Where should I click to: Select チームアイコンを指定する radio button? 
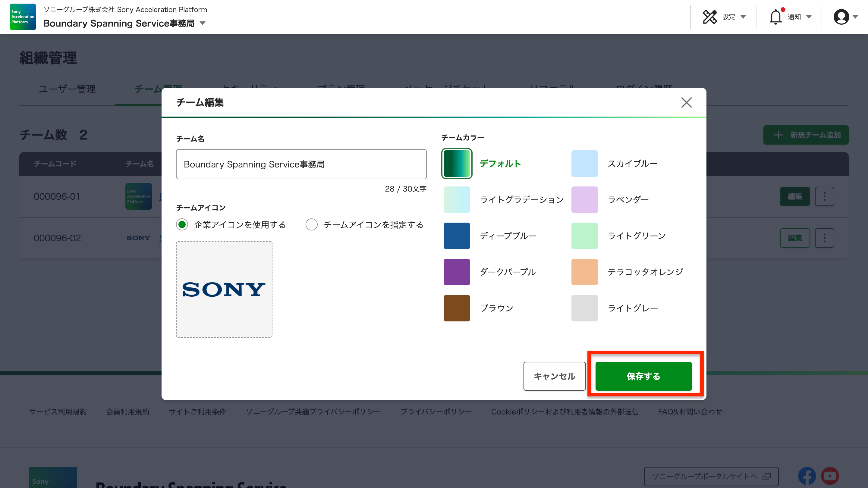[312, 224]
